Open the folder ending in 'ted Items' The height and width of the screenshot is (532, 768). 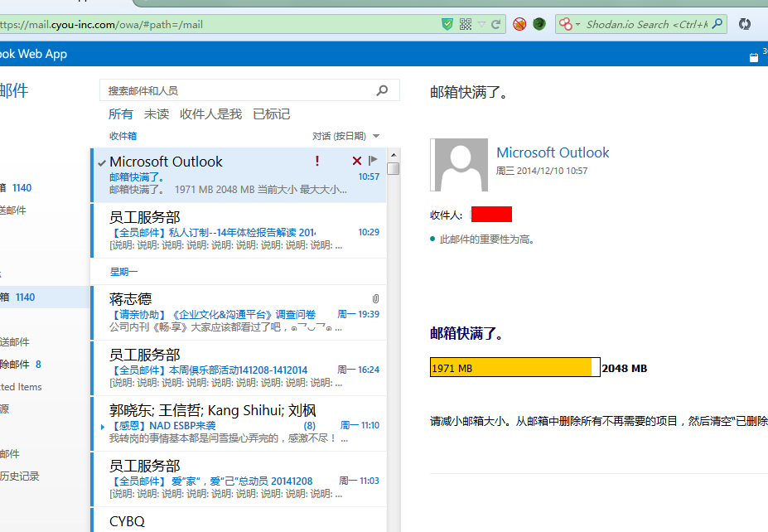21,387
